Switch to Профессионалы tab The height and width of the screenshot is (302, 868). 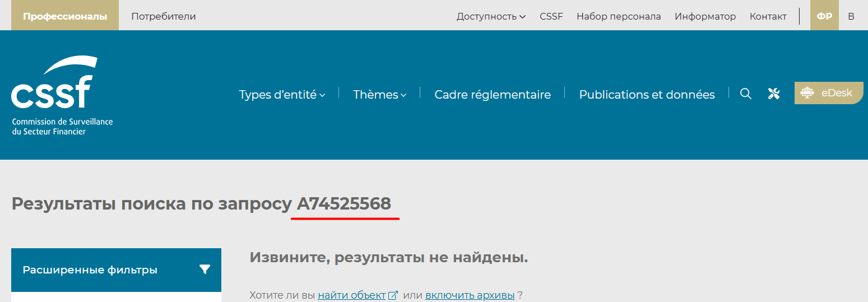pyautogui.click(x=65, y=16)
